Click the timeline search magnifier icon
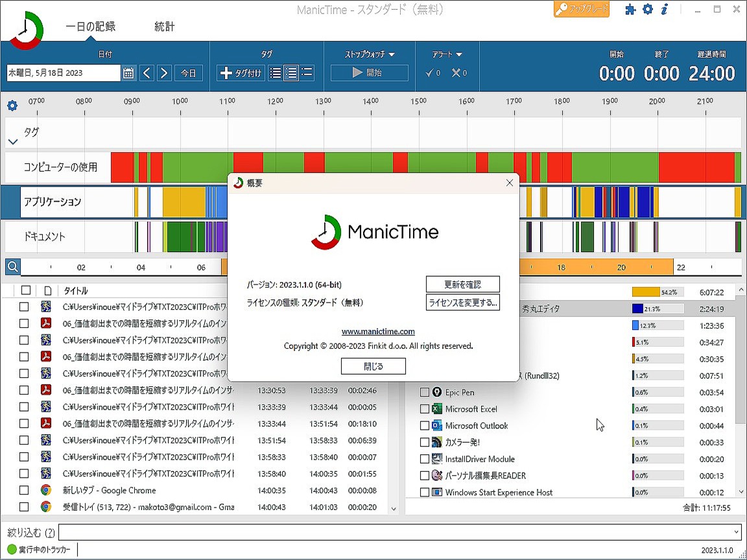The image size is (747, 560). point(12,266)
